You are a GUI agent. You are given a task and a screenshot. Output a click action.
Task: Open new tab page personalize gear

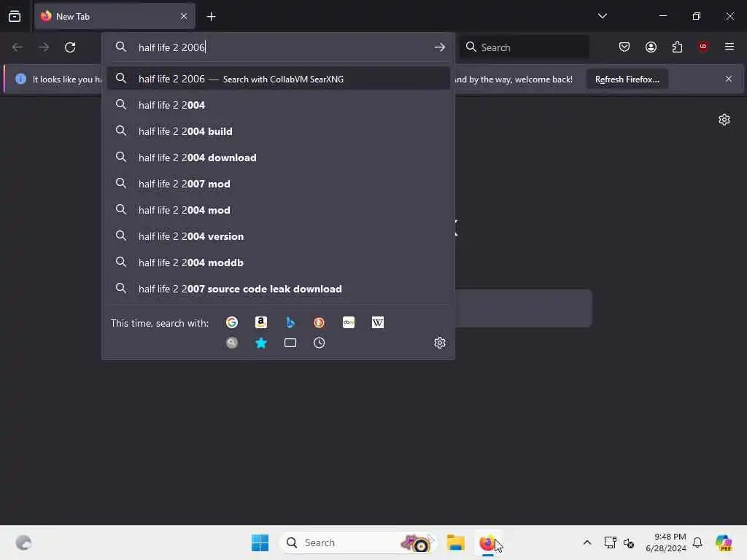(724, 120)
